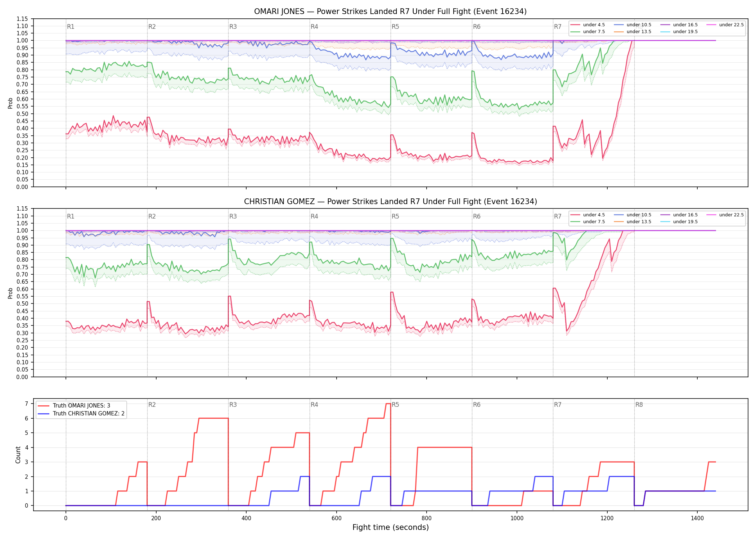The image size is (756, 540).
Task: Select 'under 7.5' in Omari Jones legend
Action: tap(588, 32)
